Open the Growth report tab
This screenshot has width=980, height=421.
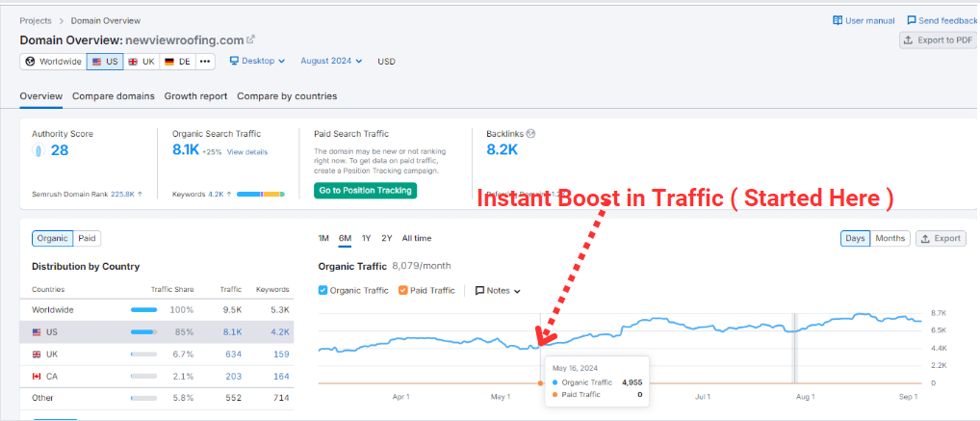195,96
